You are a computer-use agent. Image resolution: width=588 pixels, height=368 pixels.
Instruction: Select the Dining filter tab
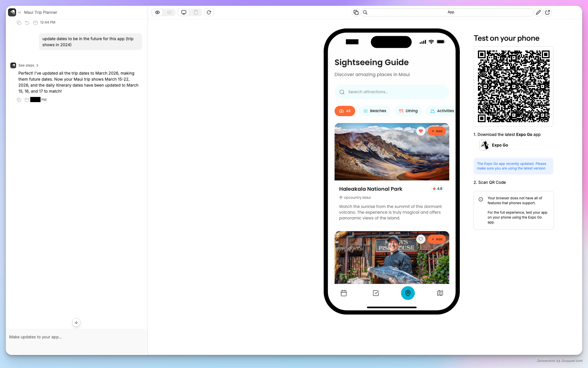pyautogui.click(x=408, y=111)
